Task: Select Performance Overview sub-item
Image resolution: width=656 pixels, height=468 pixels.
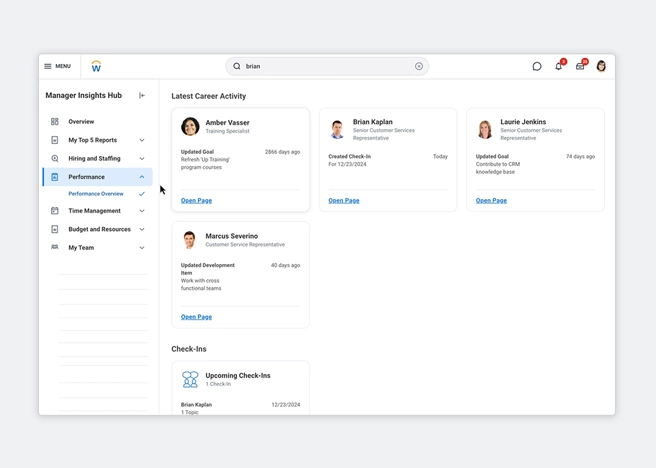Action: pyautogui.click(x=96, y=194)
